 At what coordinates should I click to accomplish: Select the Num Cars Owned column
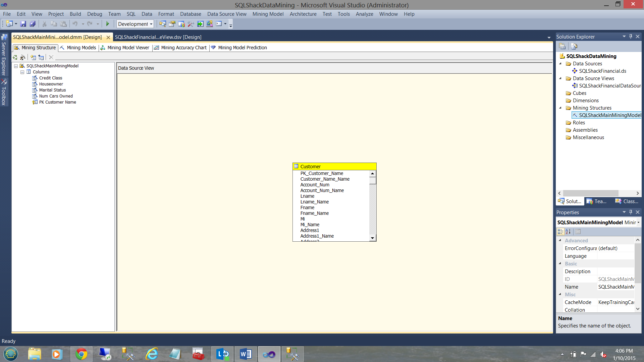[56, 96]
